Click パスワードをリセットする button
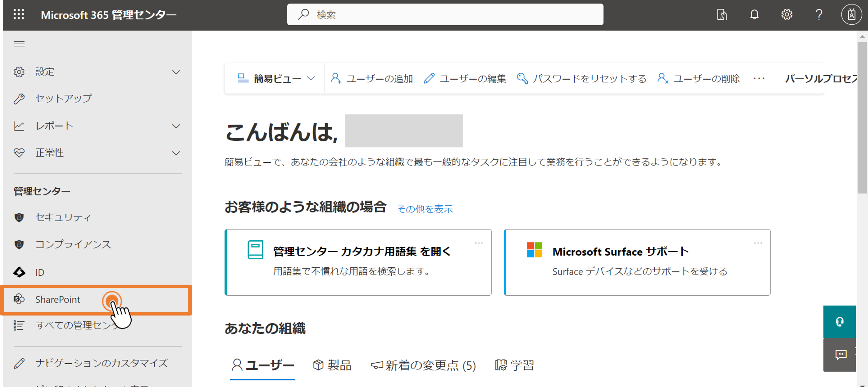Screen dimensions: 868x387 tap(581, 78)
